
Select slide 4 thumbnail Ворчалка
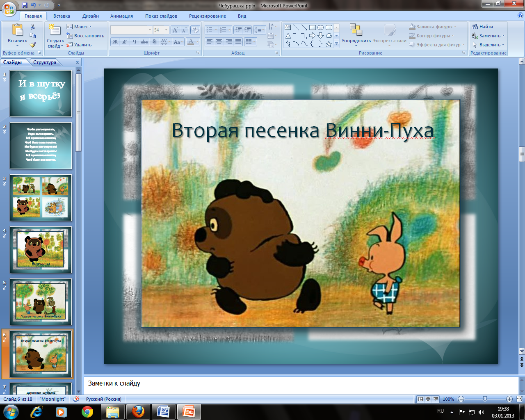[41, 250]
